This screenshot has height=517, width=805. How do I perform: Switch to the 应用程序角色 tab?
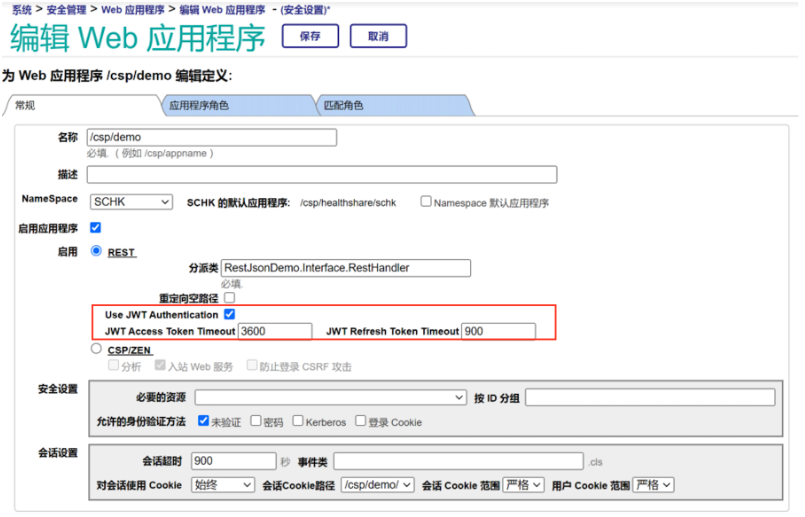tap(236, 105)
